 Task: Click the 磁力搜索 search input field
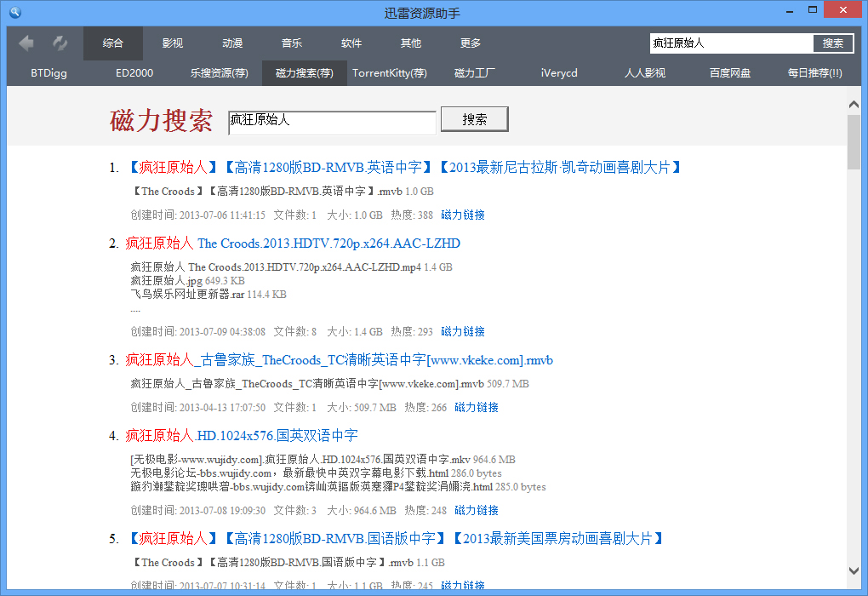pyautogui.click(x=331, y=122)
